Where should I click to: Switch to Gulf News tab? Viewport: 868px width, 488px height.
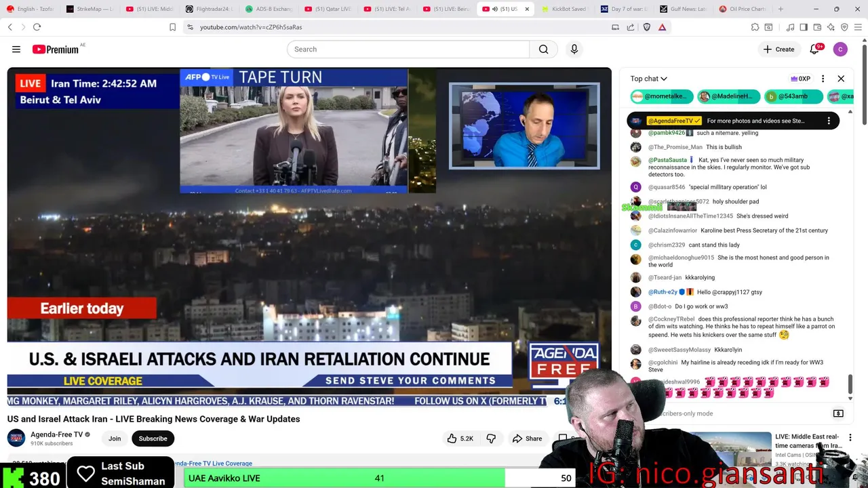(682, 9)
